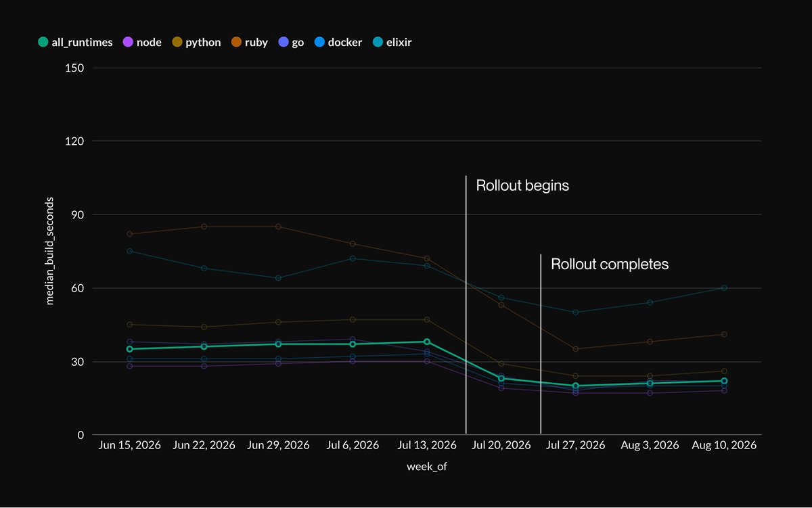Click ruby data point at Aug 10, 2026
This screenshot has width=812, height=508.
coord(724,334)
